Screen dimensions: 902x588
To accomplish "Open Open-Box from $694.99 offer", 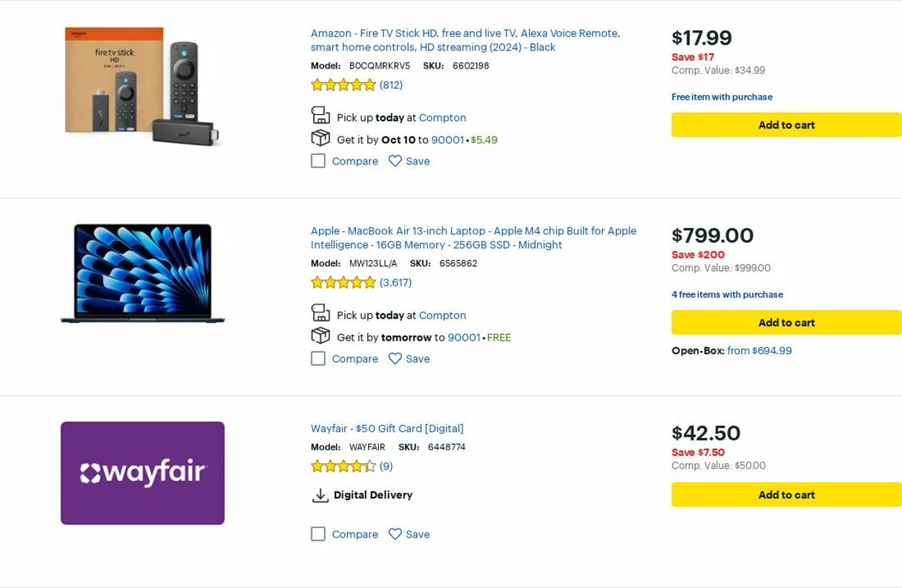I will coord(759,351).
